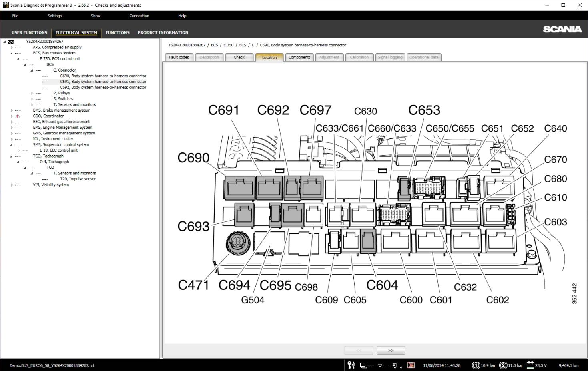Click the 28.3 V voltage reading
Image resolution: width=588 pixels, height=371 pixels.
(x=541, y=365)
